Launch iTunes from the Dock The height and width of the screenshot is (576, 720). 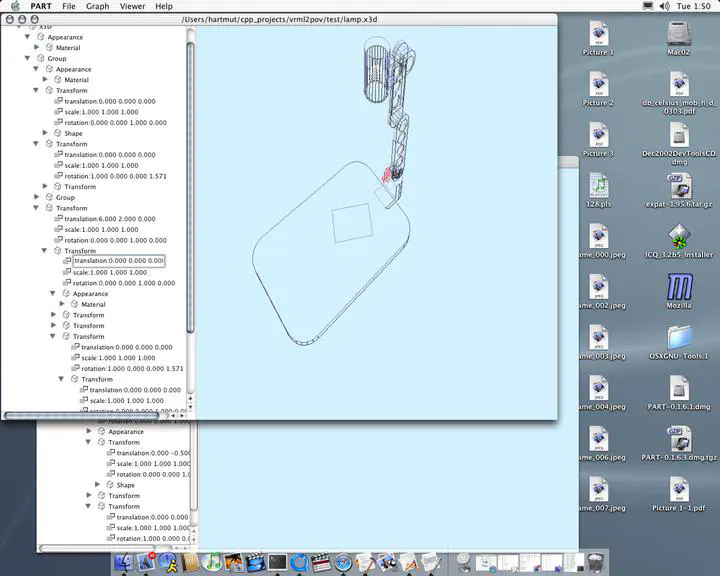[x=211, y=563]
